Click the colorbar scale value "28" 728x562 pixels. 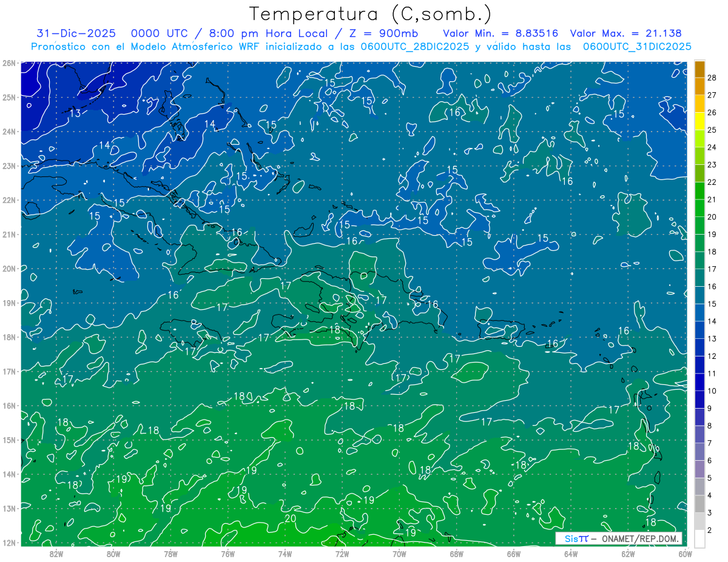pos(712,78)
